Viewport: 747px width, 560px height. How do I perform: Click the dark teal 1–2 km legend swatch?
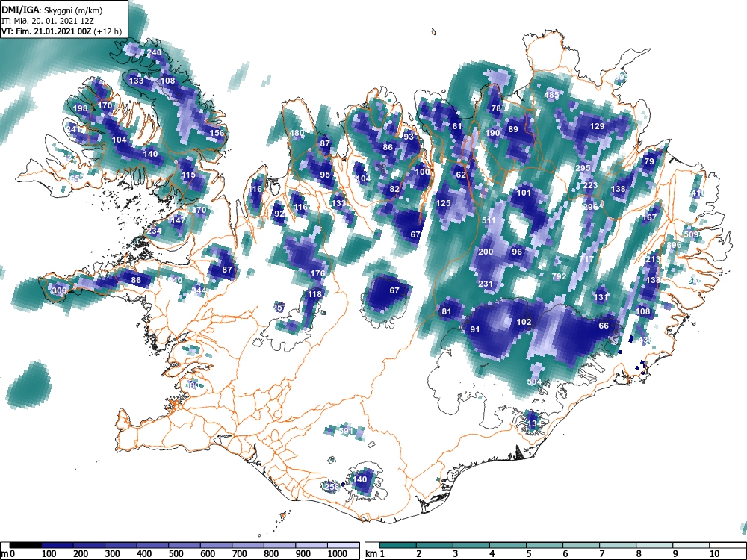pyautogui.click(x=398, y=545)
